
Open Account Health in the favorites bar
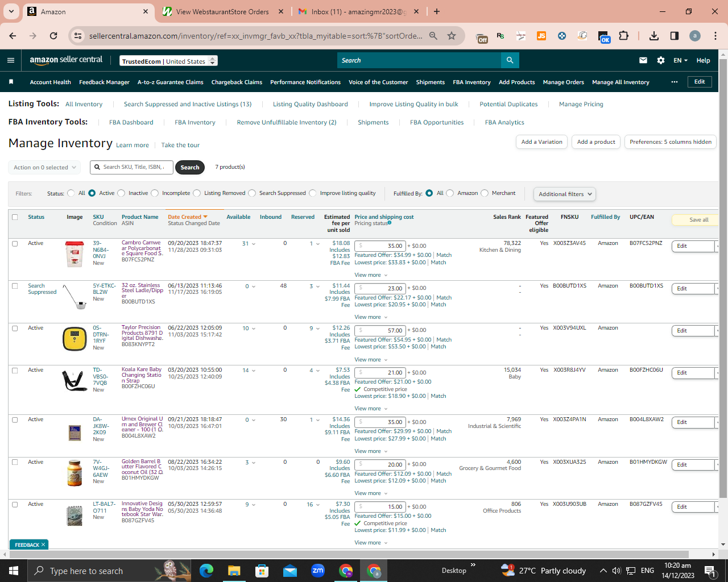click(51, 82)
